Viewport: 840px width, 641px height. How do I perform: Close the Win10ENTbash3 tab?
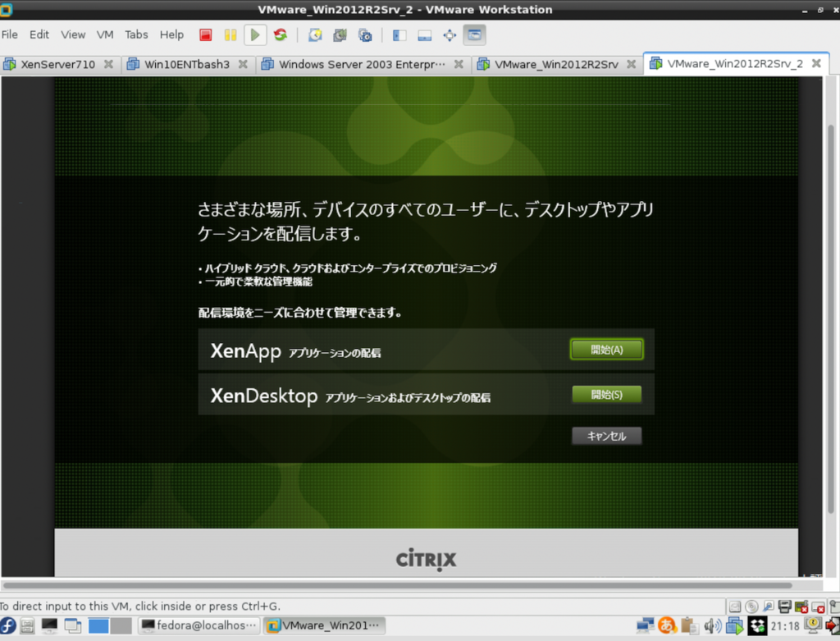(x=243, y=64)
